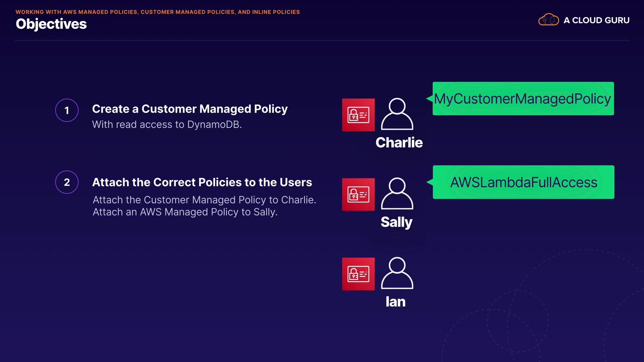The height and width of the screenshot is (362, 644).
Task: Click the A Cloud Guru cloud logo
Action: click(548, 20)
